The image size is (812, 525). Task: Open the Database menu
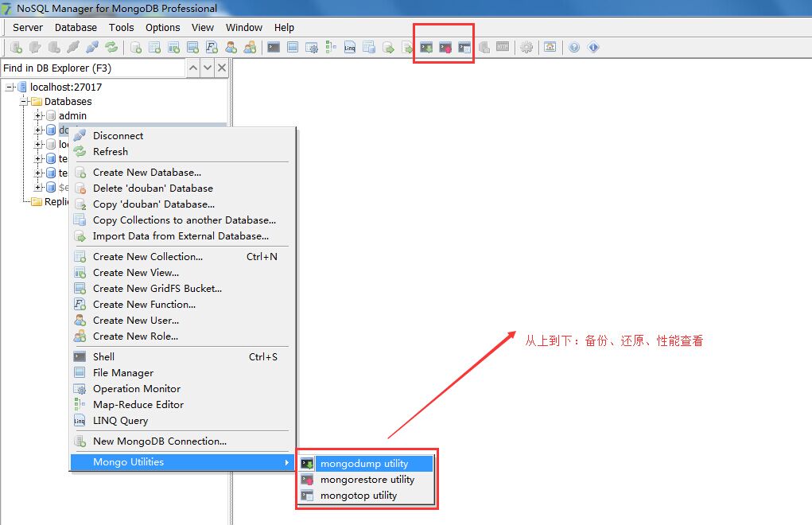pos(76,27)
